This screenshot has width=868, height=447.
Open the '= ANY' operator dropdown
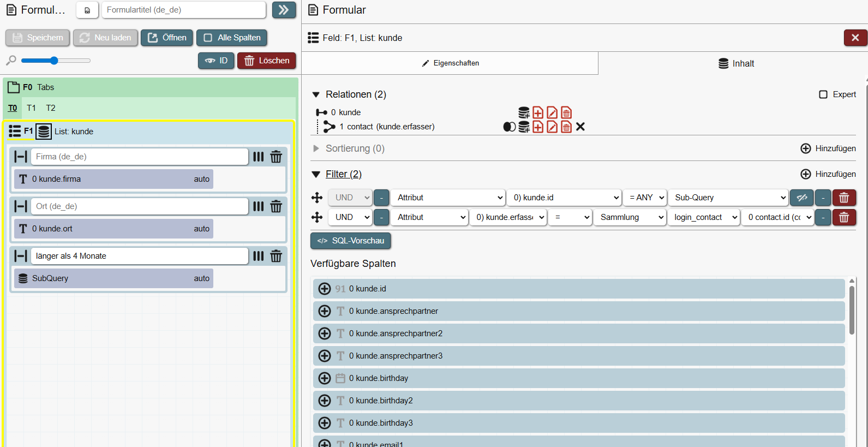click(645, 198)
